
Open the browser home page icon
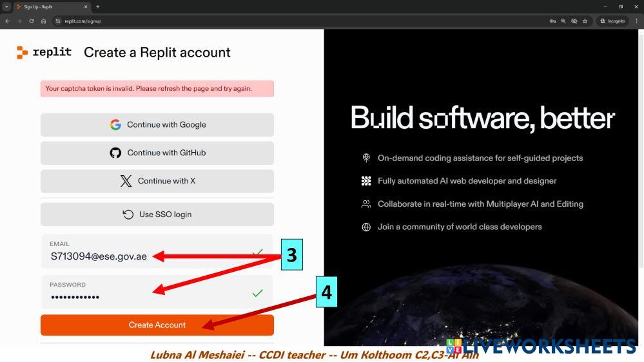coord(43,21)
